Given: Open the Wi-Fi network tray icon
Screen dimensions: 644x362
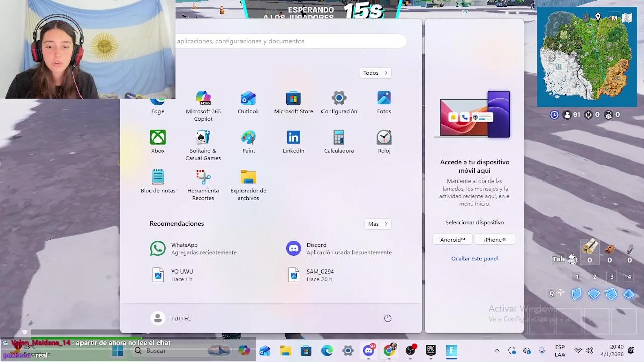Looking at the screenshot, I should pos(578,351).
